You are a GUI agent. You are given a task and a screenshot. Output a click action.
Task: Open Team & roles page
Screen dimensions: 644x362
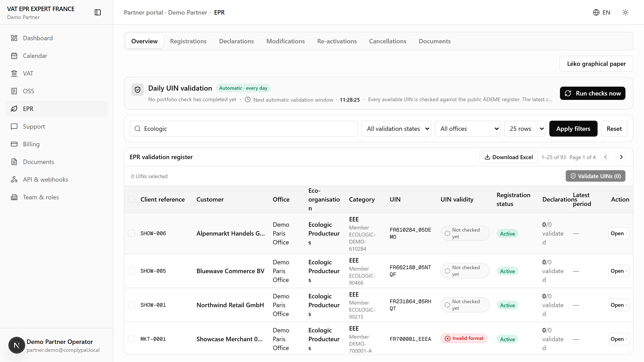click(56, 197)
